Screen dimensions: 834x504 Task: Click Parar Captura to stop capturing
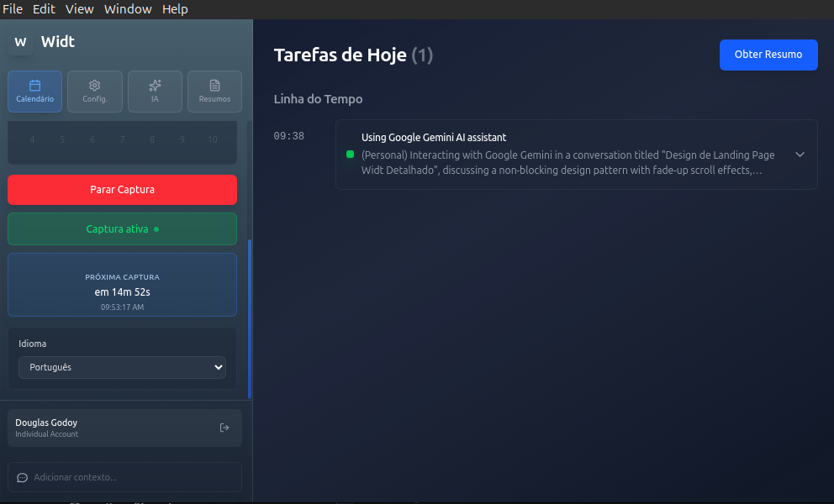point(122,189)
